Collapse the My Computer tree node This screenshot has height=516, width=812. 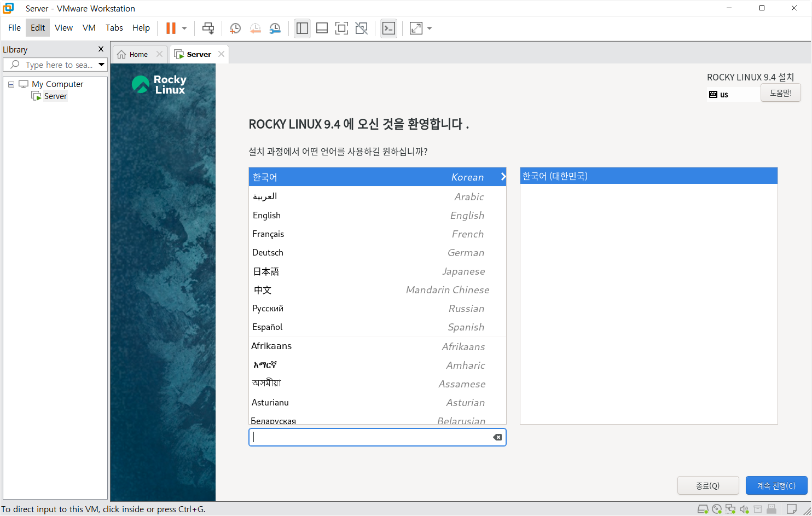pyautogui.click(x=11, y=84)
